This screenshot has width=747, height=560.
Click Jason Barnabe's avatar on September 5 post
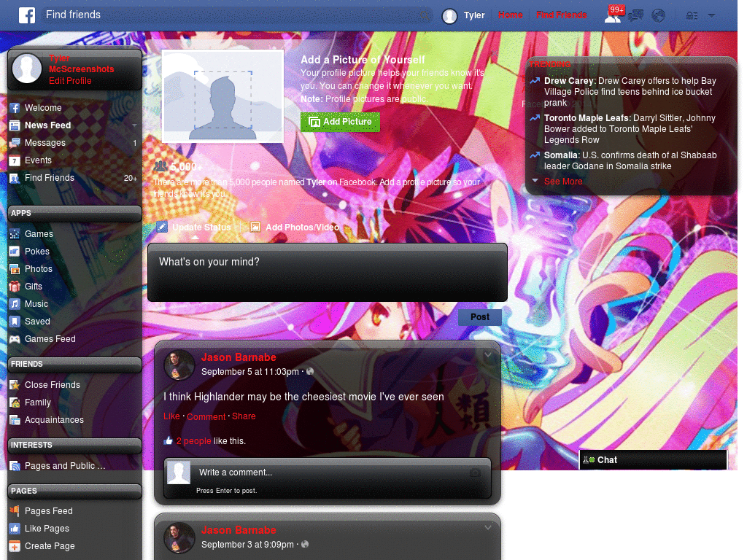(179, 365)
